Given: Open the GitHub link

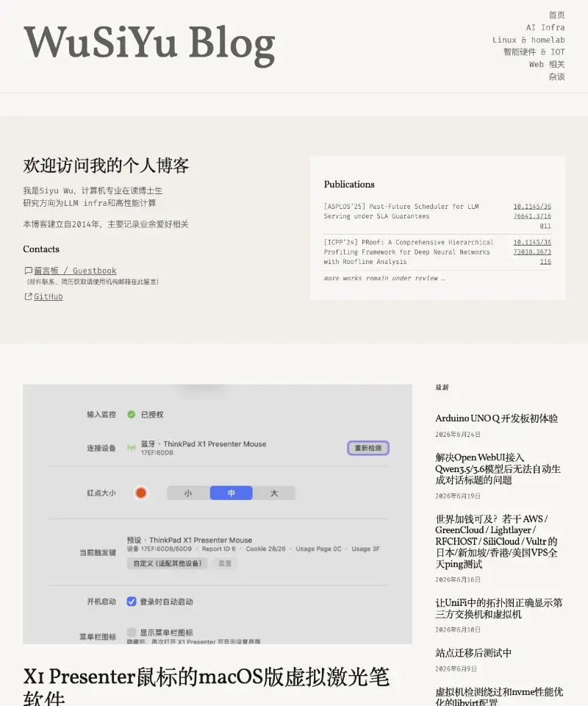Looking at the screenshot, I should pyautogui.click(x=48, y=296).
